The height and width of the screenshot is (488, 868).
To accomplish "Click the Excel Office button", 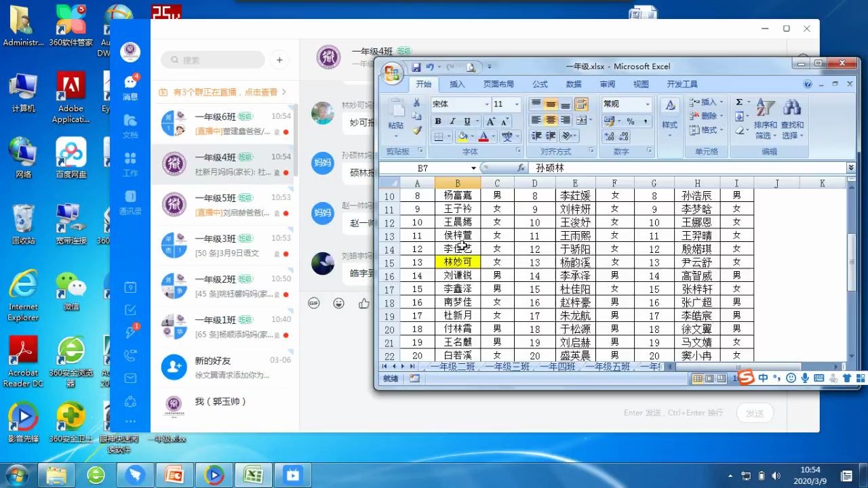I will (x=392, y=74).
